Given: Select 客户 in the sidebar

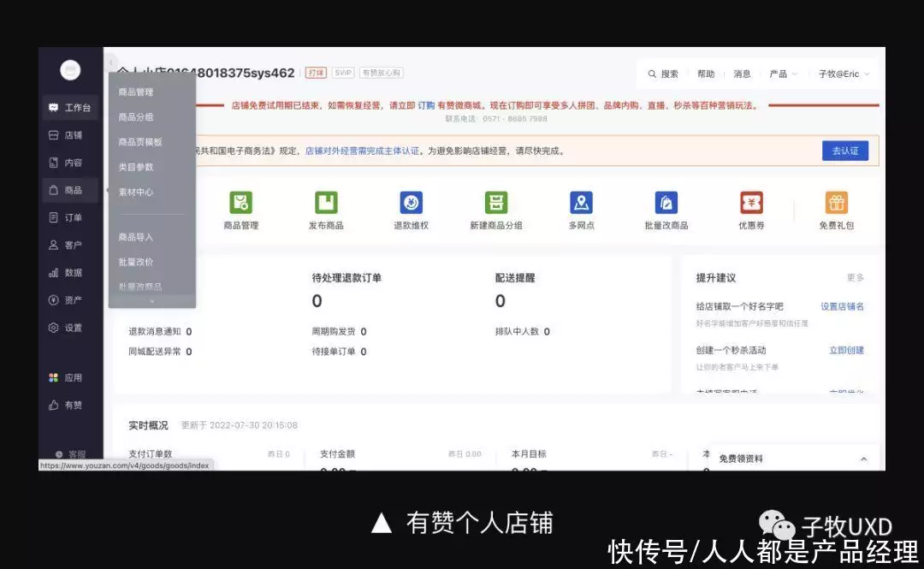Looking at the screenshot, I should pyautogui.click(x=70, y=245).
